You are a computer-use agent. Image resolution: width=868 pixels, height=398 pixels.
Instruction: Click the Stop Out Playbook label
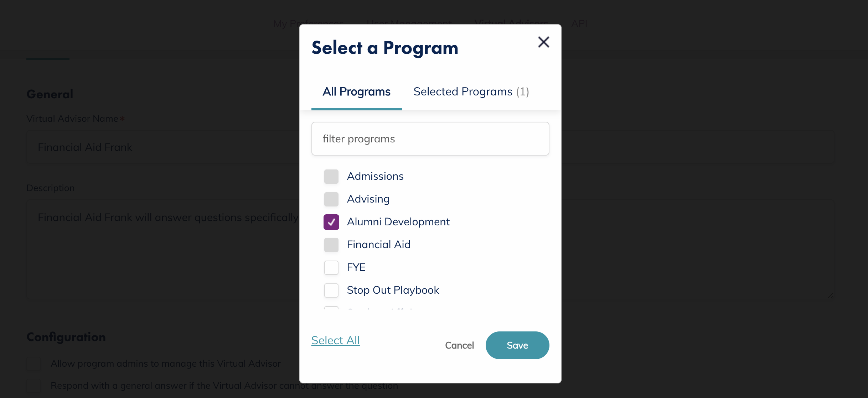[393, 290]
